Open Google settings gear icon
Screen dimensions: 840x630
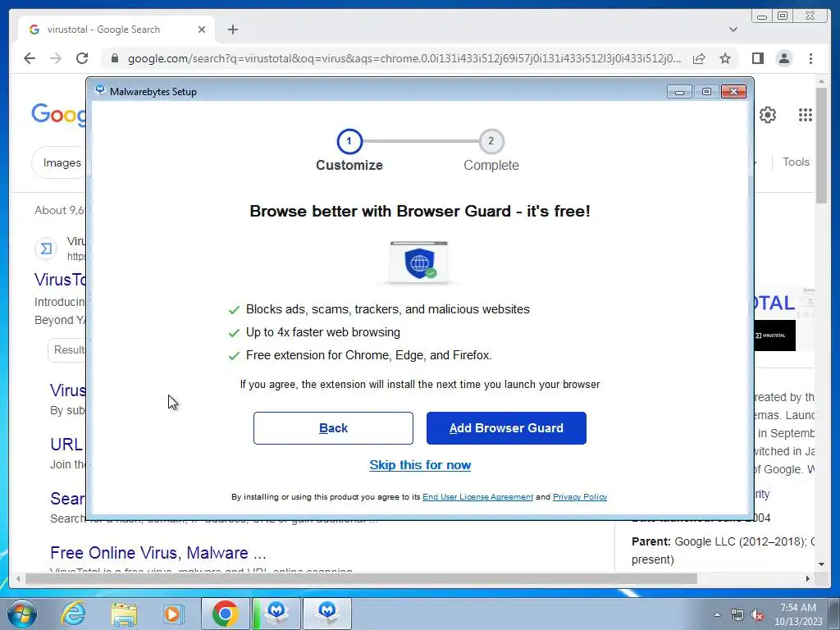[768, 115]
